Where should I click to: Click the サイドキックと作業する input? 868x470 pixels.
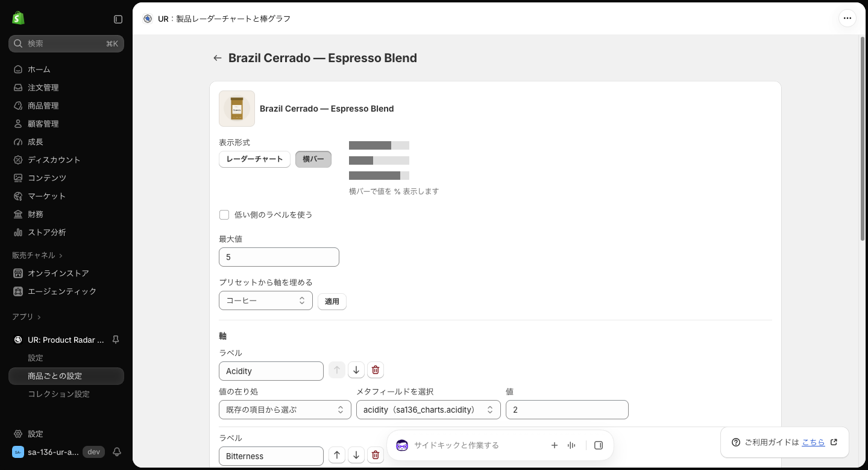coord(476,445)
